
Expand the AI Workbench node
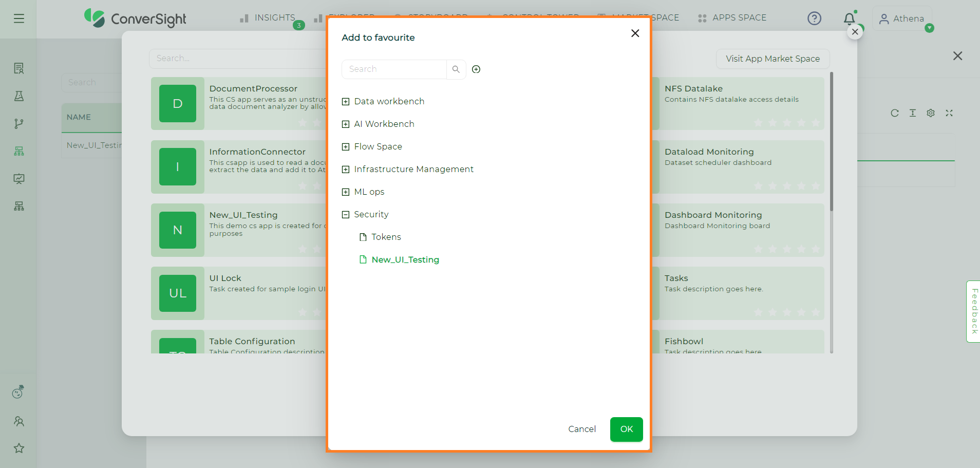point(346,124)
